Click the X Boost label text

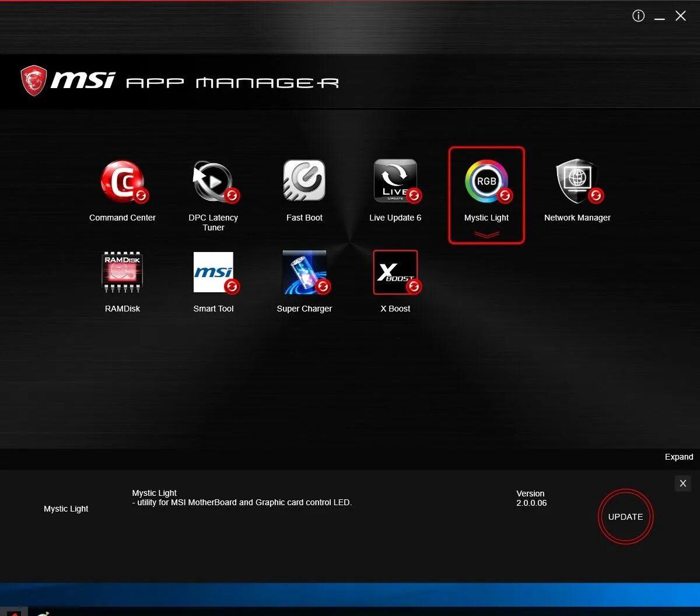tap(395, 309)
